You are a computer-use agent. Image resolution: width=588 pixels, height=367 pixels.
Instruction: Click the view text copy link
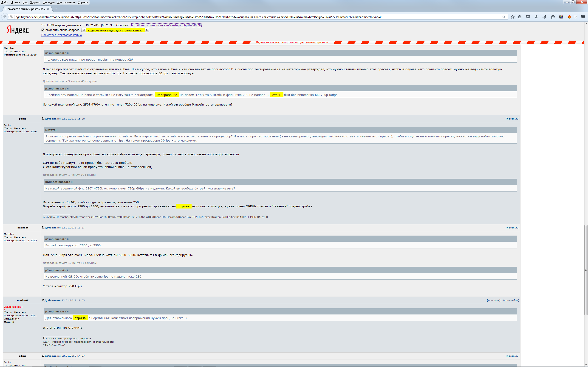[x=62, y=35]
